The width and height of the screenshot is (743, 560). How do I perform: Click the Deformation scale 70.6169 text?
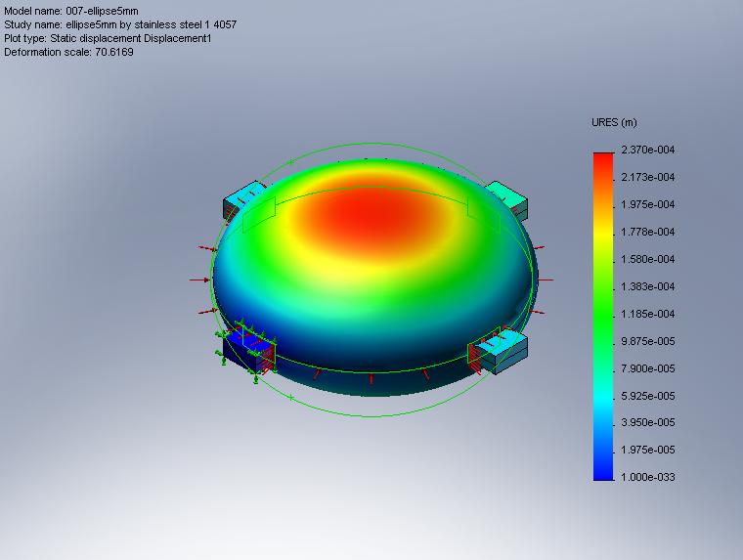coord(68,52)
